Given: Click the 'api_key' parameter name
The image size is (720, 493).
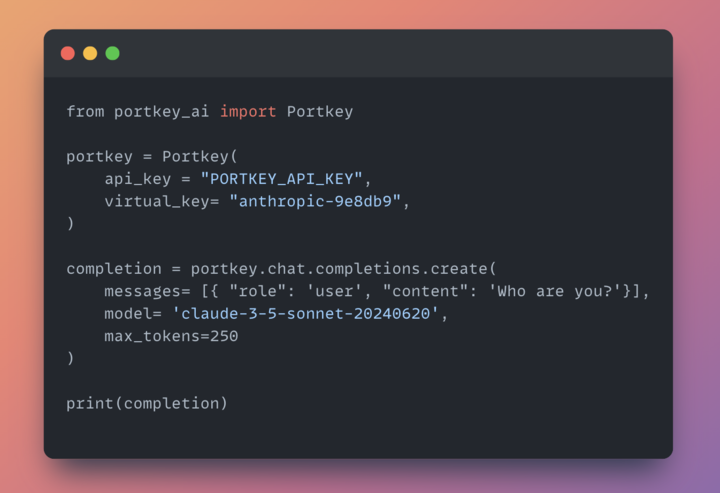Looking at the screenshot, I should 138,179.
